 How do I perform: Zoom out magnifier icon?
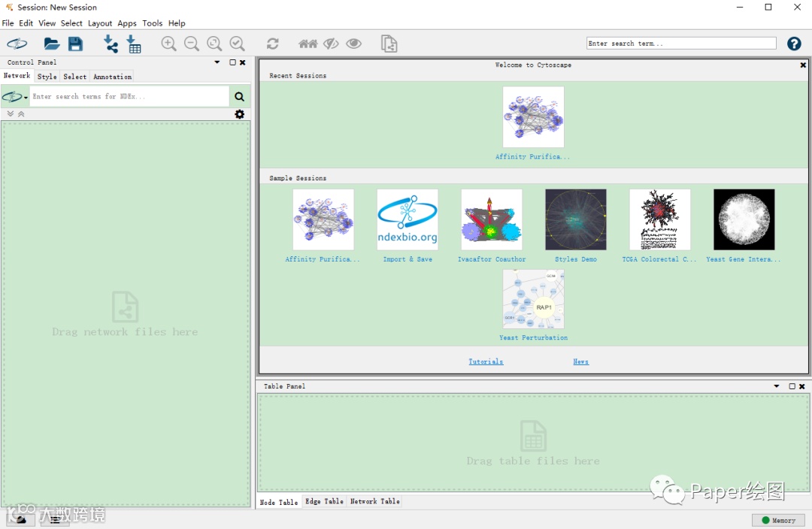[x=192, y=44]
